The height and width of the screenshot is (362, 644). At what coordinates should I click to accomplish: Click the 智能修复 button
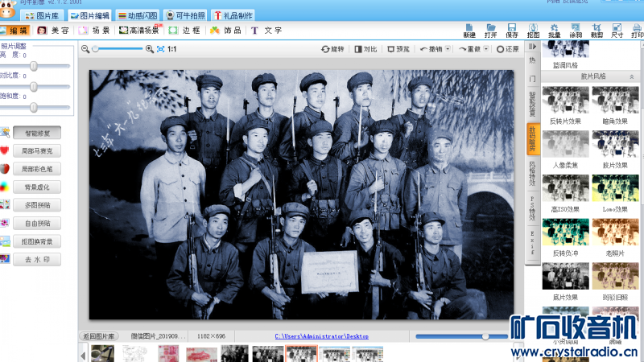tap(37, 133)
